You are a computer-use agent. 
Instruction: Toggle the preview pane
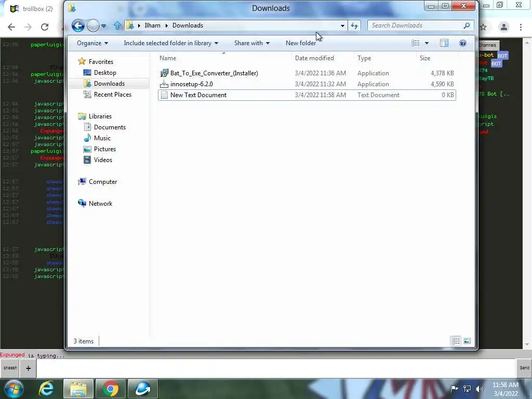click(444, 43)
